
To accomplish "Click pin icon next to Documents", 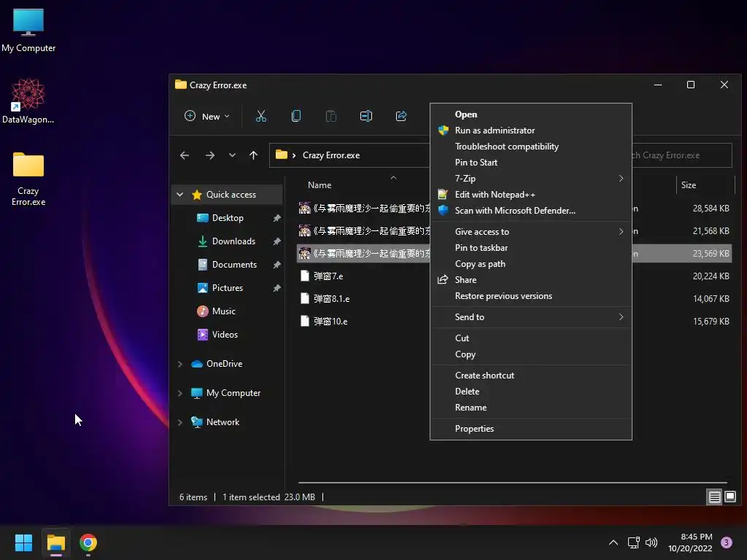I will click(x=276, y=264).
